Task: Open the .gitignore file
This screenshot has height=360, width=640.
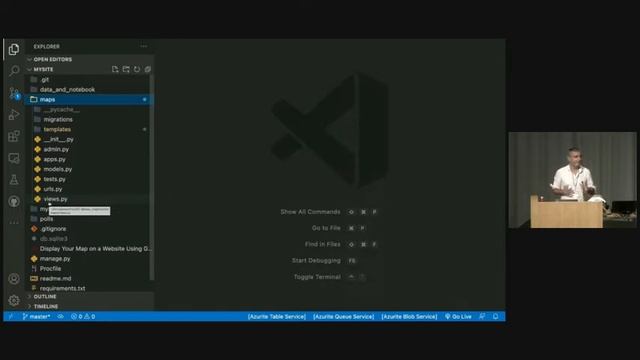Action: pos(88,229)
